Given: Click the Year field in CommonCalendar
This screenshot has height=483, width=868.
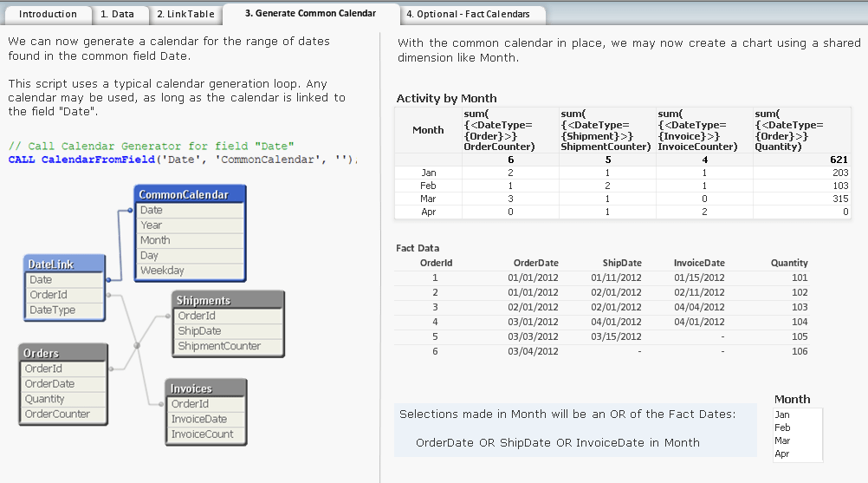Looking at the screenshot, I should [x=190, y=225].
